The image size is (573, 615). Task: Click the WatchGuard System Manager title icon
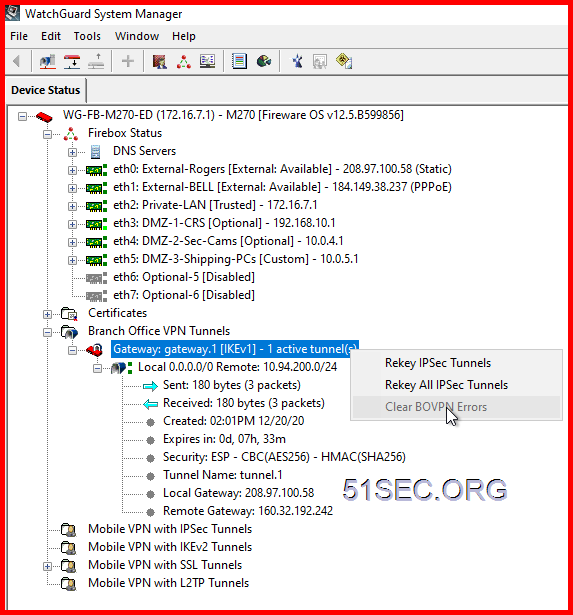click(x=12, y=13)
